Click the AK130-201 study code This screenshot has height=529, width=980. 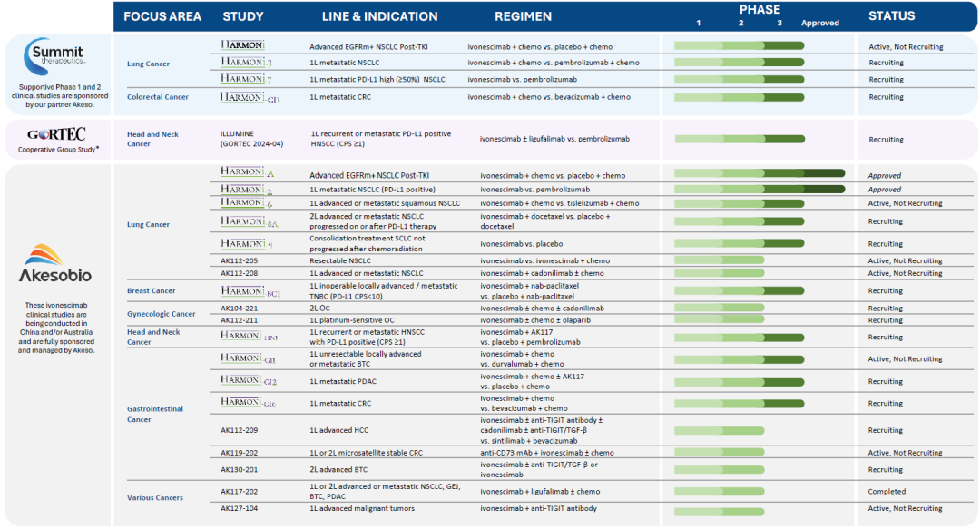[239, 470]
